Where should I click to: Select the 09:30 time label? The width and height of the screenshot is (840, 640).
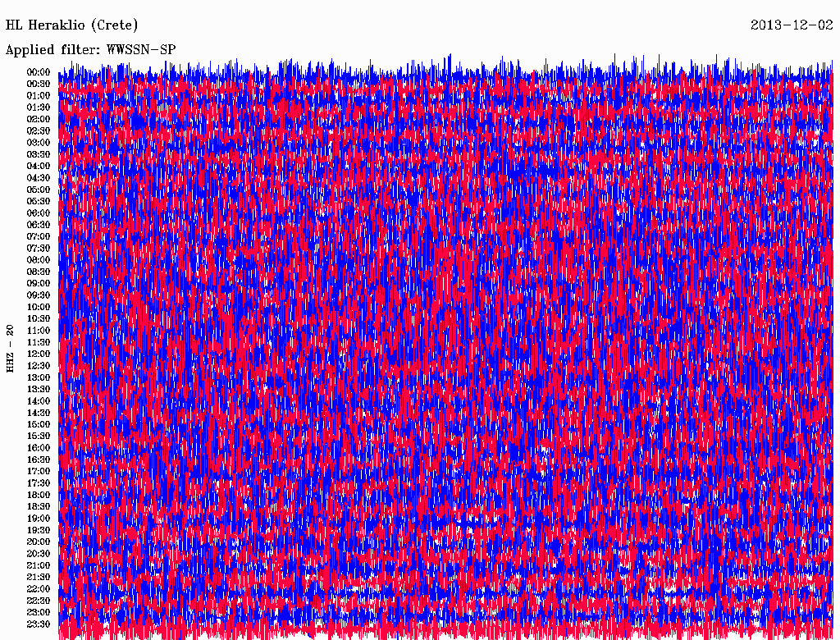pyautogui.click(x=39, y=295)
